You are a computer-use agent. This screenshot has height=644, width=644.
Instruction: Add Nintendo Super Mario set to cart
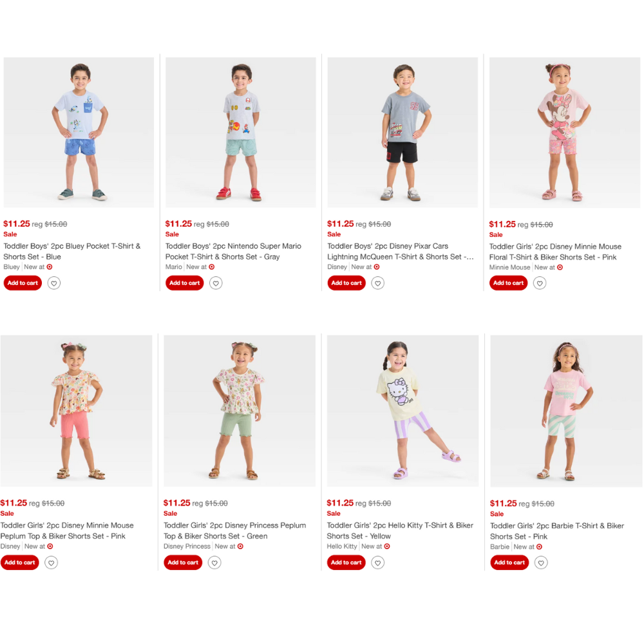click(x=184, y=283)
